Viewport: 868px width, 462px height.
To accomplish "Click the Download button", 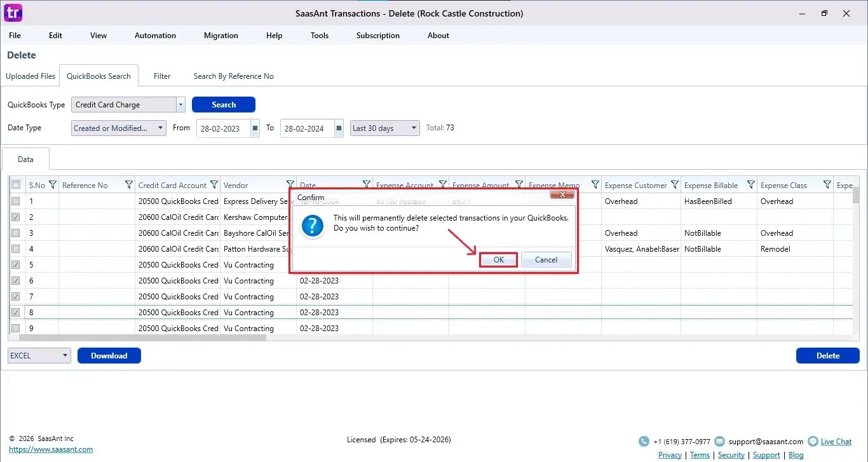I will click(109, 356).
